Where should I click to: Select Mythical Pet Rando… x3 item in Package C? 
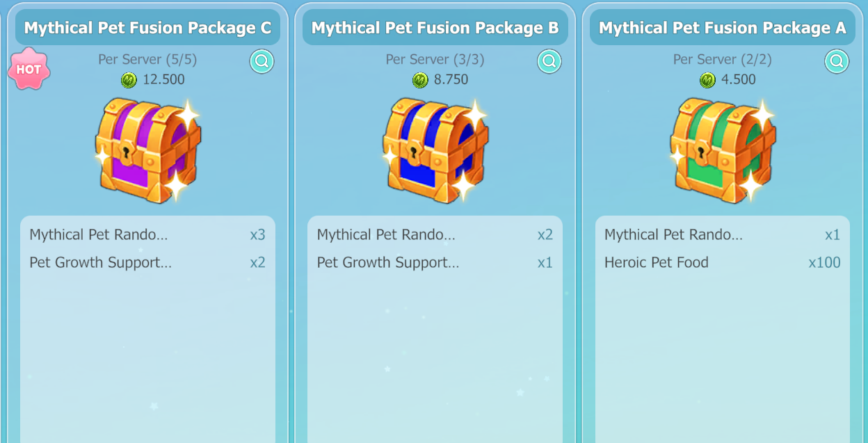click(147, 234)
